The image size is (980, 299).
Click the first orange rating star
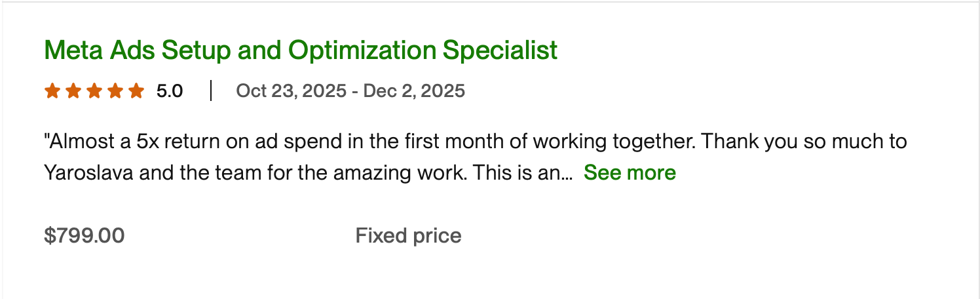pyautogui.click(x=52, y=90)
